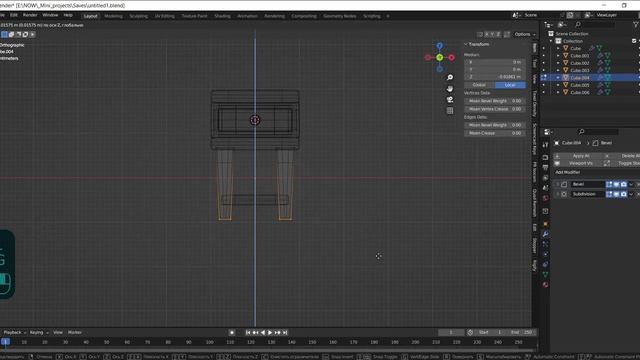Click the playback auto-keying record dot
Image resolution: width=640 pixels, height=360 pixels.
(232, 333)
